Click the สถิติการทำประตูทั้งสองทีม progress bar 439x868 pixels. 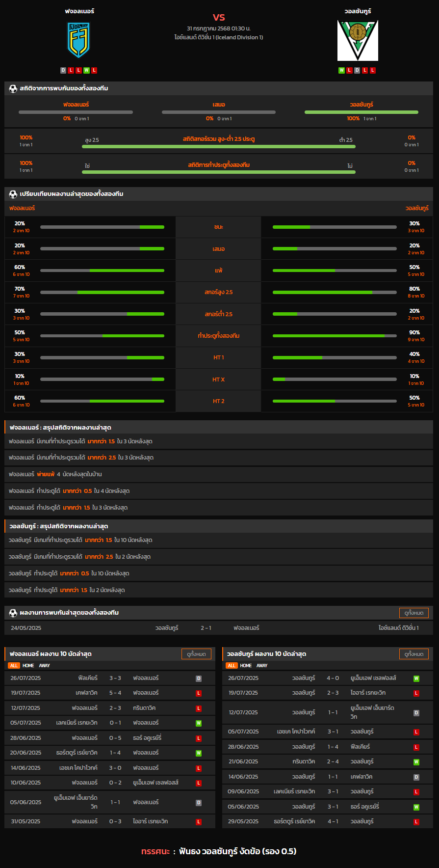click(219, 172)
